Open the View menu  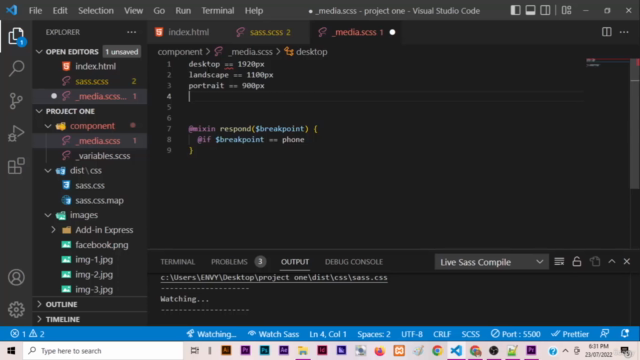133,11
